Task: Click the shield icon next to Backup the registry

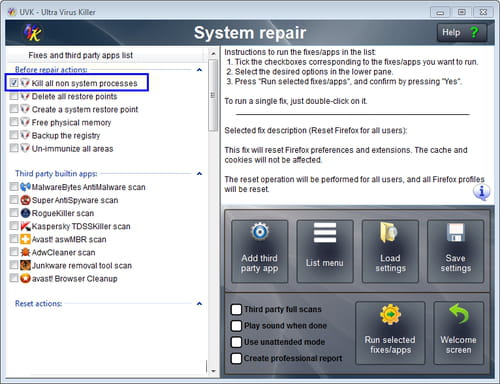Action: click(25, 135)
